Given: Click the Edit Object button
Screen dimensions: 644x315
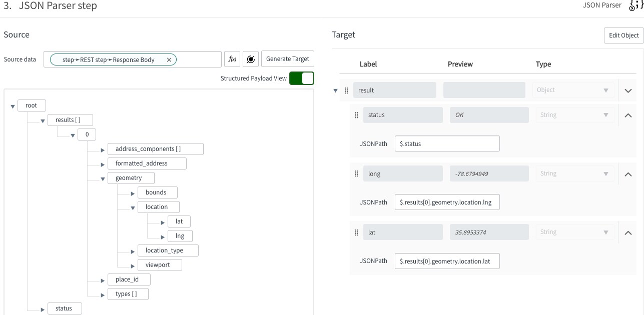Looking at the screenshot, I should point(623,35).
